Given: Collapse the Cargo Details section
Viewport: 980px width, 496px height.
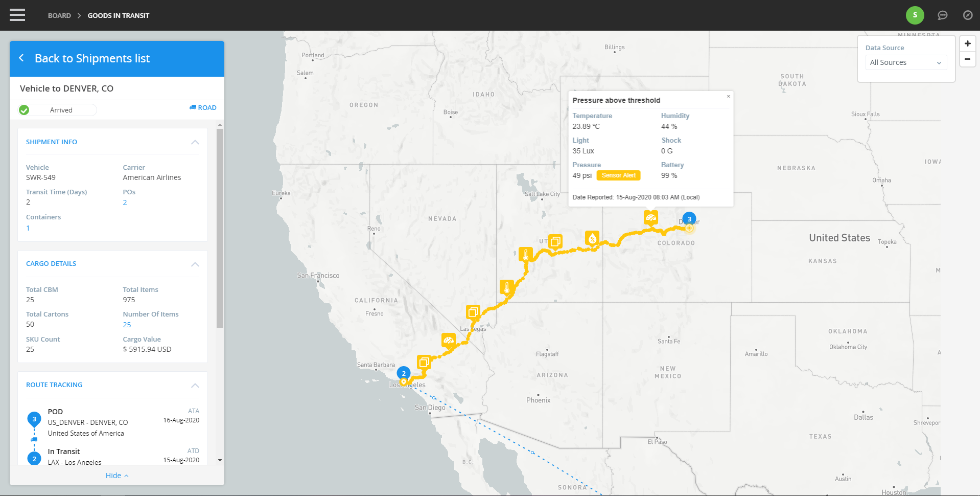Looking at the screenshot, I should click(x=195, y=264).
